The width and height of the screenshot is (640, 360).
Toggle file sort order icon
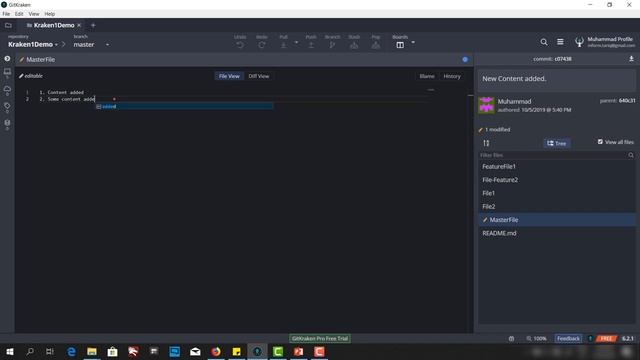tap(486, 143)
